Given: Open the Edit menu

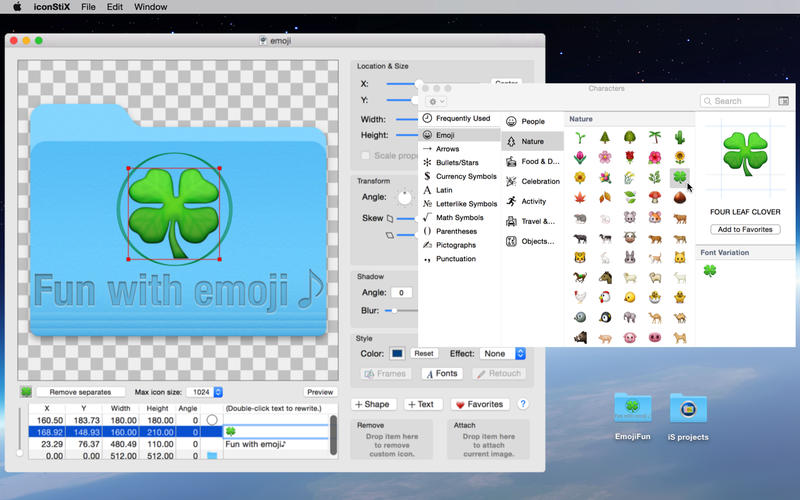Looking at the screenshot, I should click(x=115, y=6).
